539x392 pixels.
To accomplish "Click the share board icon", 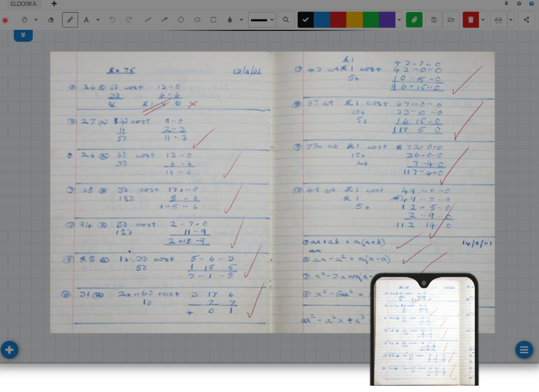I will [x=526, y=20].
